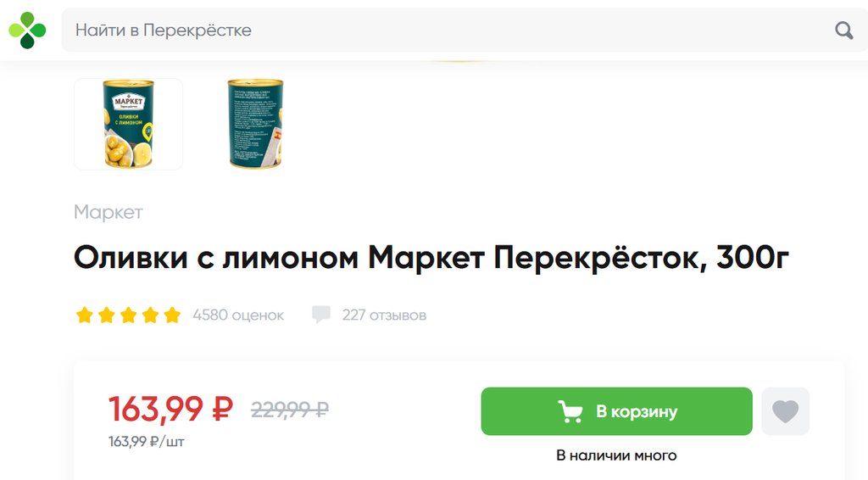The height and width of the screenshot is (480, 868).
Task: Open the Перекрёсток clover logo home link
Action: click(27, 31)
